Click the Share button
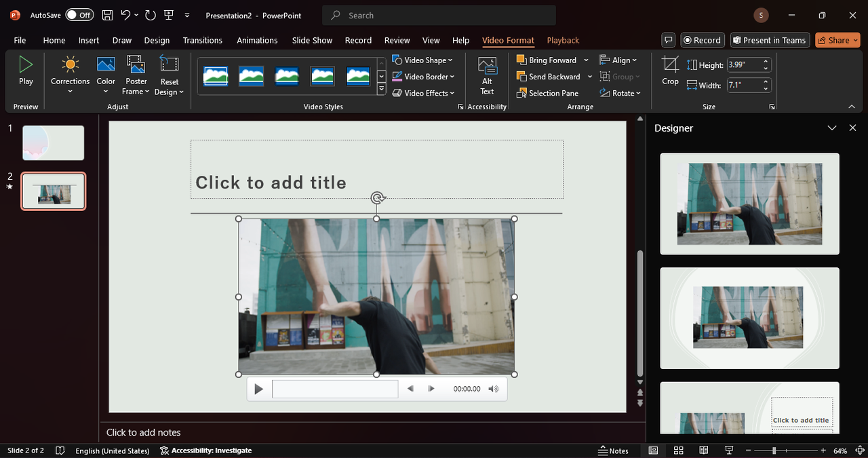The height and width of the screenshot is (458, 868). (x=837, y=40)
